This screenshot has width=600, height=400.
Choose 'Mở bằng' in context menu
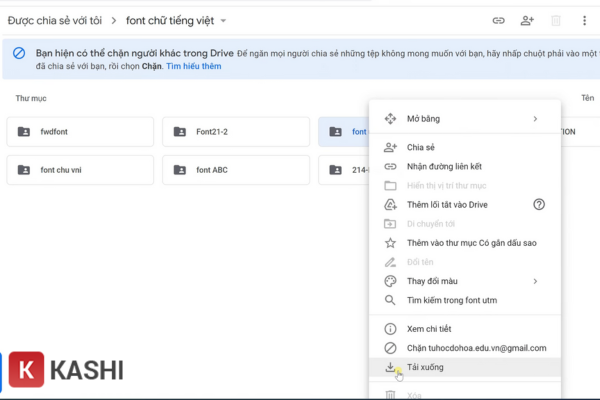coord(465,119)
